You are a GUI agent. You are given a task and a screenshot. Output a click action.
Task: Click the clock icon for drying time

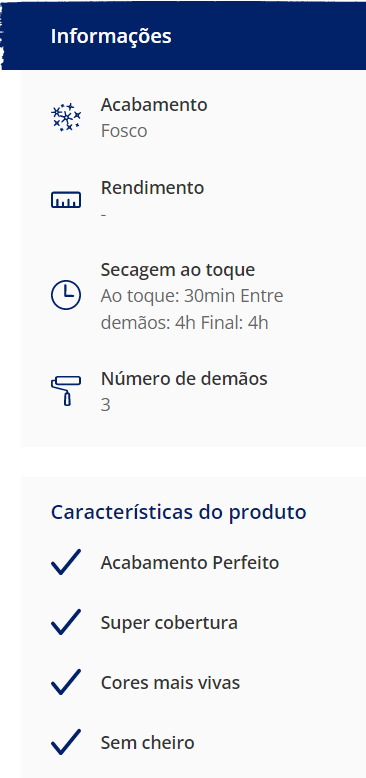tap(66, 295)
